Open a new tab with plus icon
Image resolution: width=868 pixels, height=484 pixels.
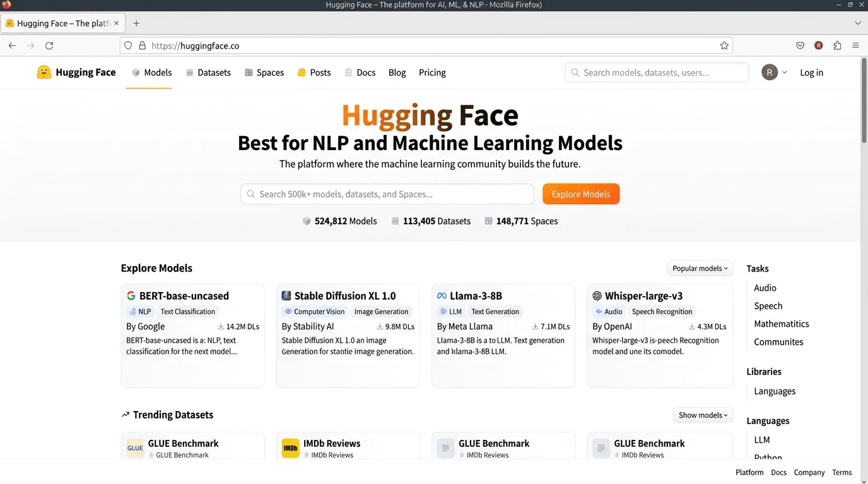(x=136, y=23)
